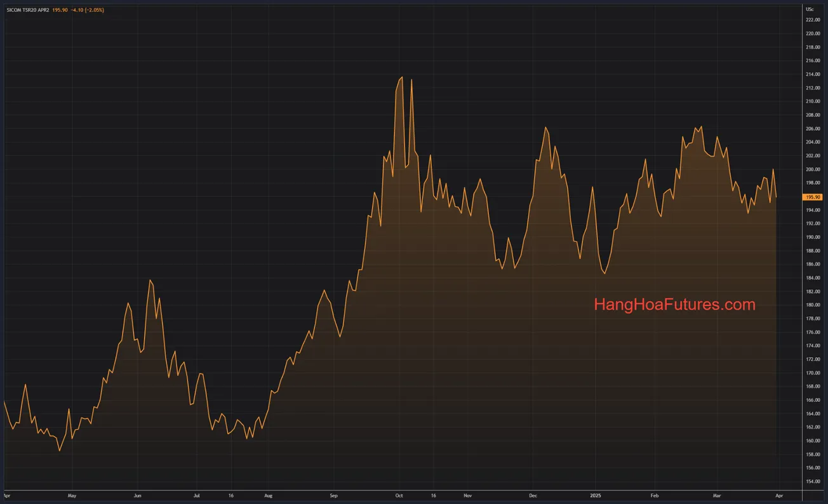The height and width of the screenshot is (504, 828).
Task: Click the Mar label on the time axis
Action: 717,496
